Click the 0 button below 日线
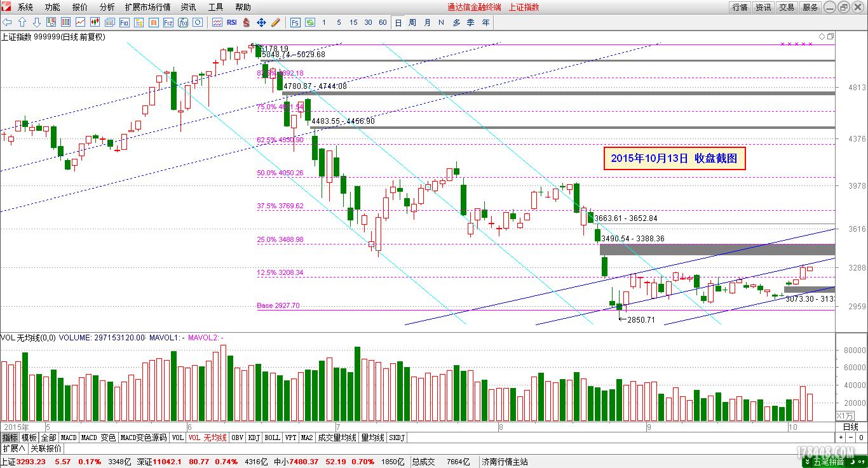Image resolution: width=868 pixels, height=468 pixels. pos(861,438)
